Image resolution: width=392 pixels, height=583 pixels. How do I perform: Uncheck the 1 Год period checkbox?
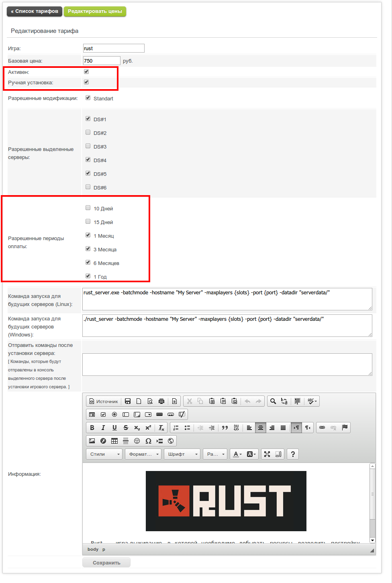(x=88, y=276)
